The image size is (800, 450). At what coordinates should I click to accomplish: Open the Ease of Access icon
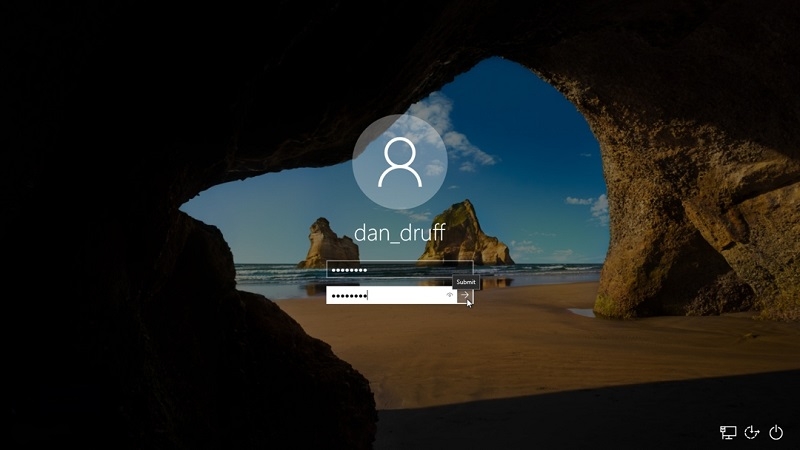[752, 432]
